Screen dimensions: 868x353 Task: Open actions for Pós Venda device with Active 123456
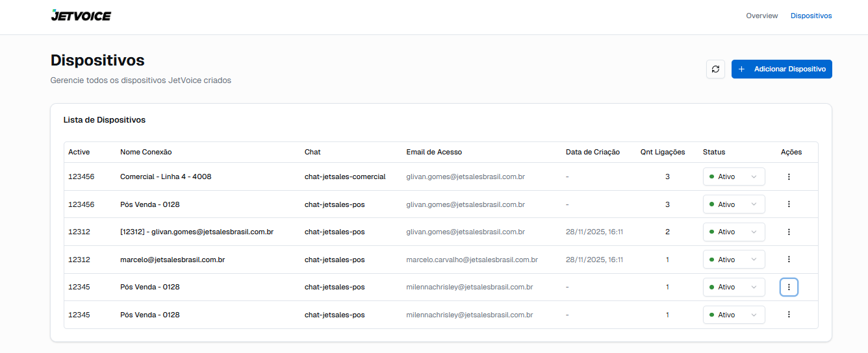pyautogui.click(x=789, y=204)
